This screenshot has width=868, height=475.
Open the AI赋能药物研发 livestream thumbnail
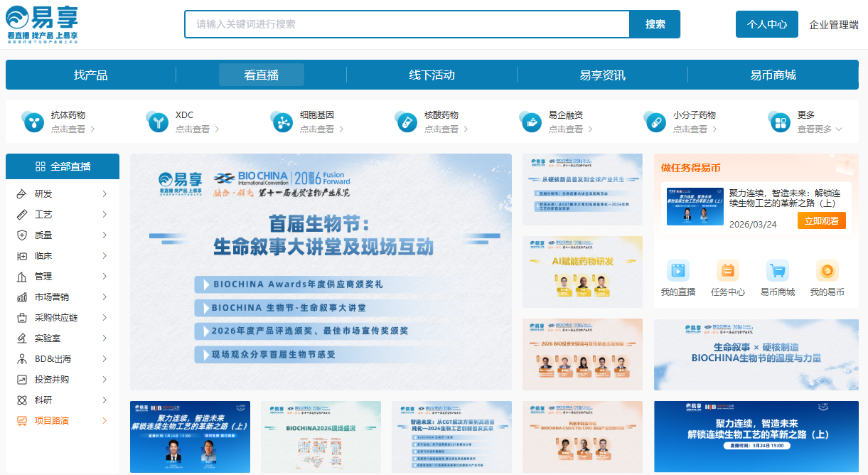click(582, 272)
